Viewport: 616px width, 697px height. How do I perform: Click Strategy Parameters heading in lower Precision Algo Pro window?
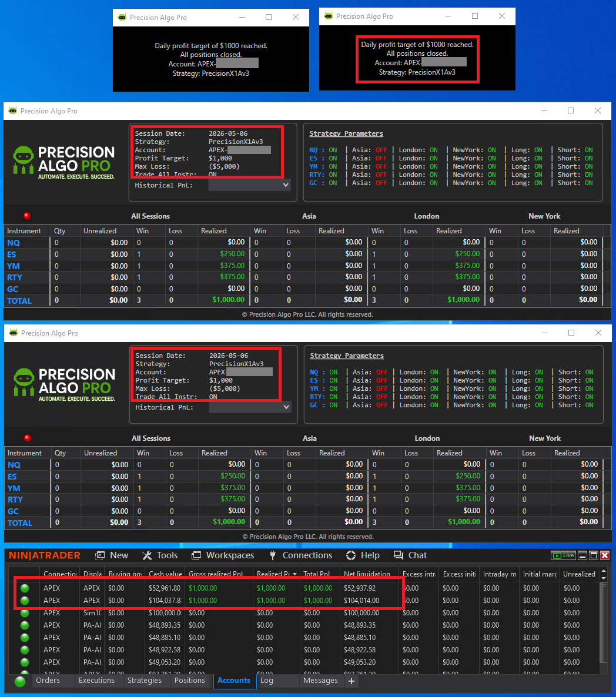(347, 356)
